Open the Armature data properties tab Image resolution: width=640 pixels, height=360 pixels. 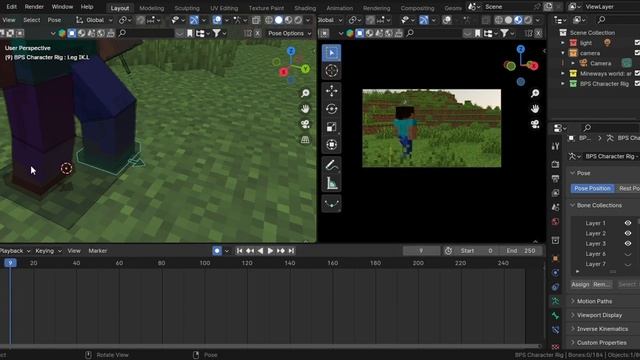(556, 301)
